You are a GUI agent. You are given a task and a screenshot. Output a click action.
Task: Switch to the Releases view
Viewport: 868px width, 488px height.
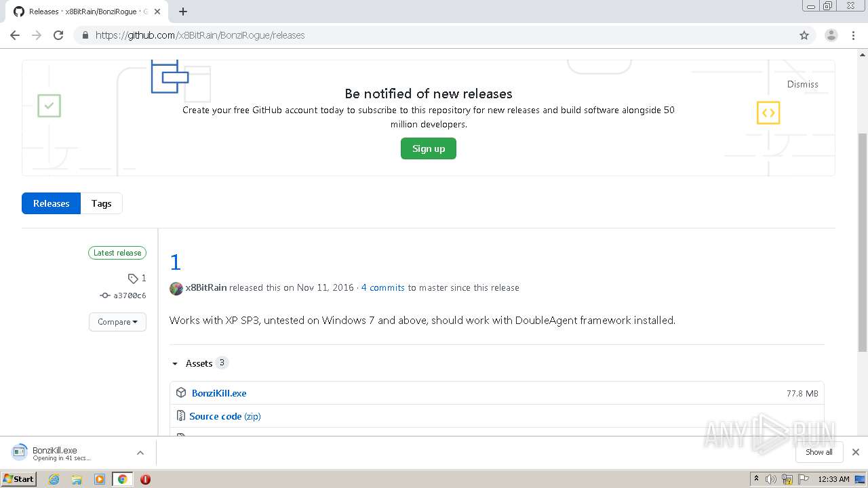pyautogui.click(x=51, y=203)
